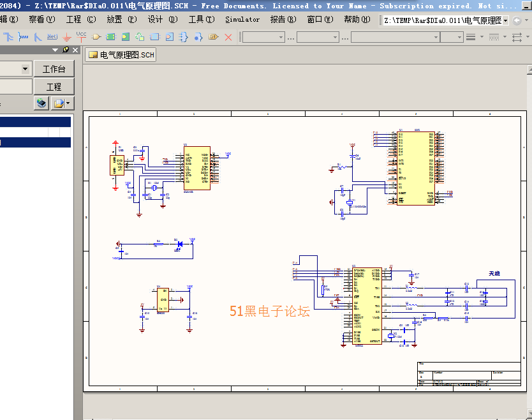Open the line width arrow dropdown
This screenshot has height=420, width=532.
point(482,37)
